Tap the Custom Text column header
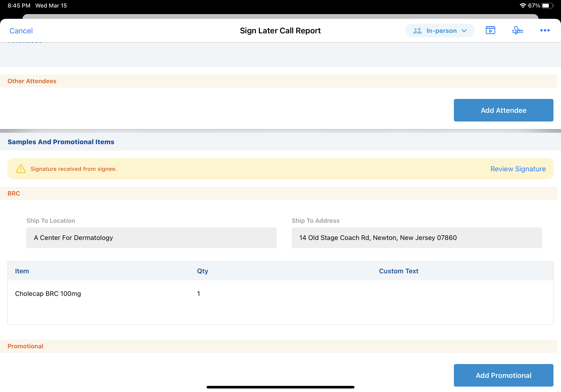The height and width of the screenshot is (392, 561). [398, 271]
